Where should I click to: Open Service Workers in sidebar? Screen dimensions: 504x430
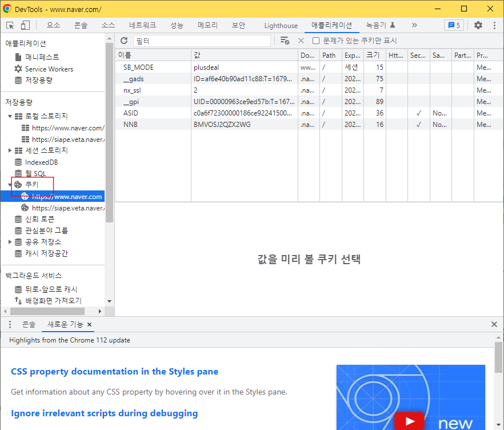pos(49,69)
